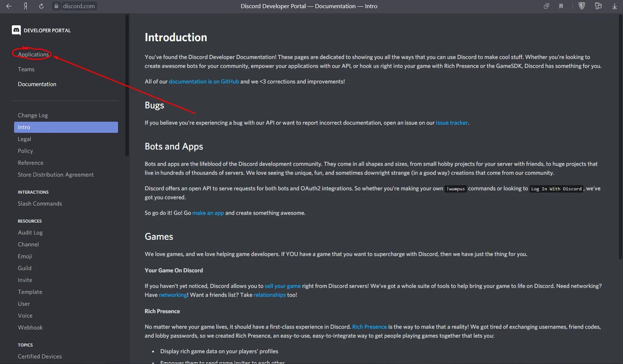The height and width of the screenshot is (364, 623).
Task: Open the Channel resource page
Action: 28,245
